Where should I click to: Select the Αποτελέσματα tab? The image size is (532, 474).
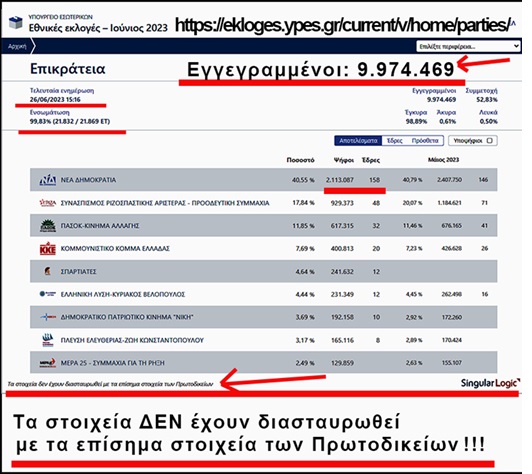point(358,140)
